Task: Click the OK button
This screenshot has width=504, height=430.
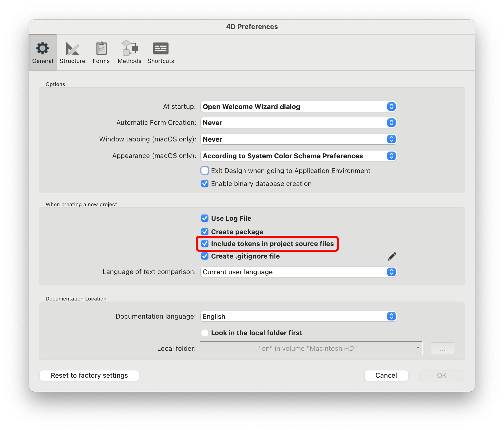Action: [x=442, y=376]
